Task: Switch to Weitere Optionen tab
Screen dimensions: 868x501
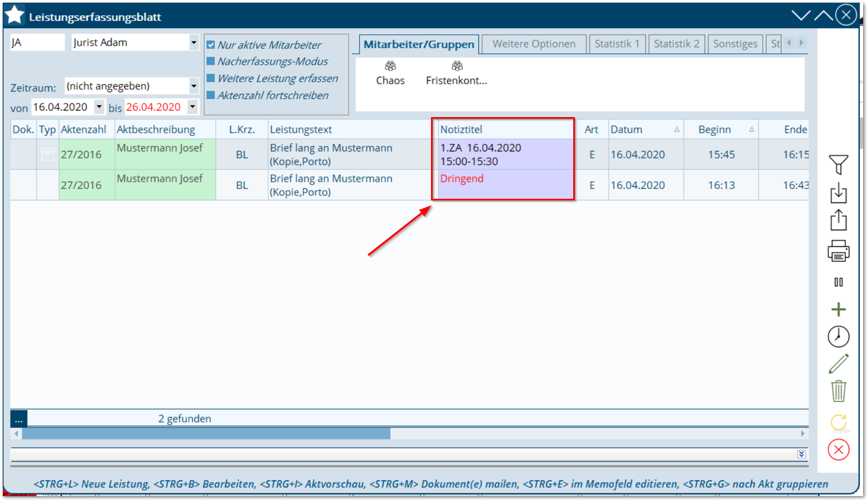Action: pyautogui.click(x=533, y=44)
